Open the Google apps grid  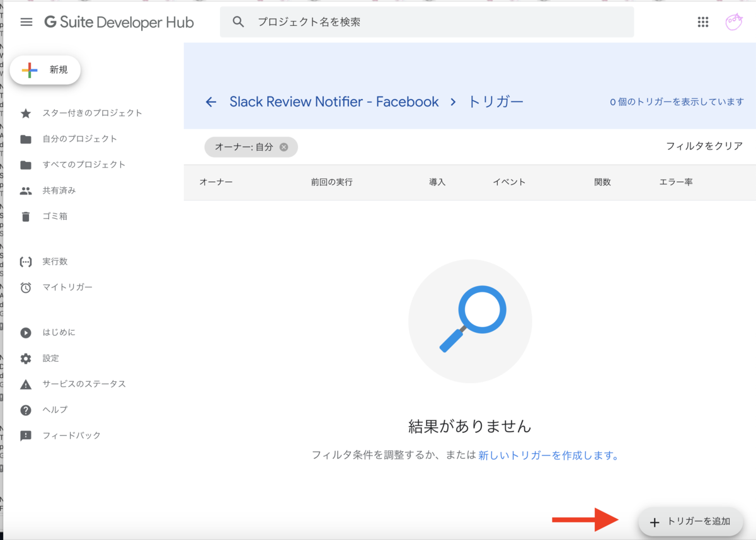703,22
